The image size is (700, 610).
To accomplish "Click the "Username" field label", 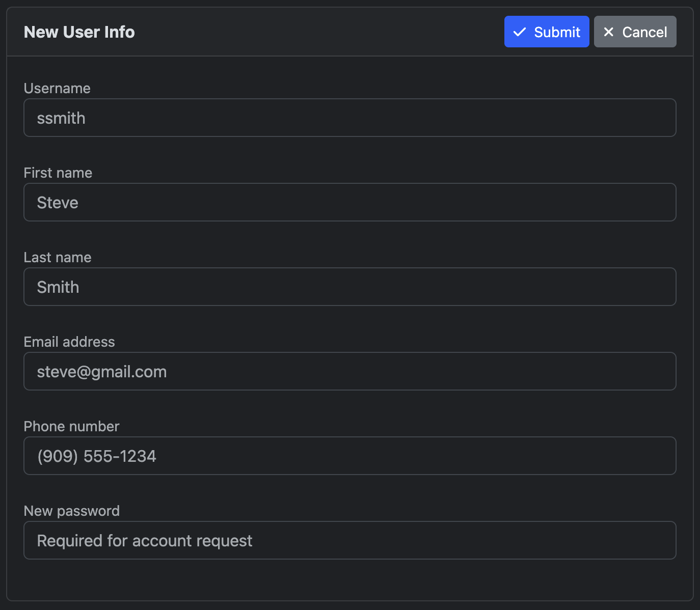I will point(57,88).
